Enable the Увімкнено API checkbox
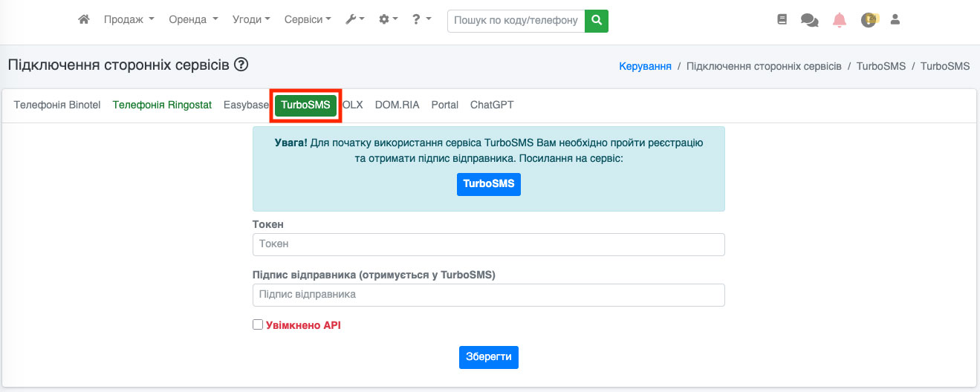This screenshot has height=392, width=980. (258, 324)
